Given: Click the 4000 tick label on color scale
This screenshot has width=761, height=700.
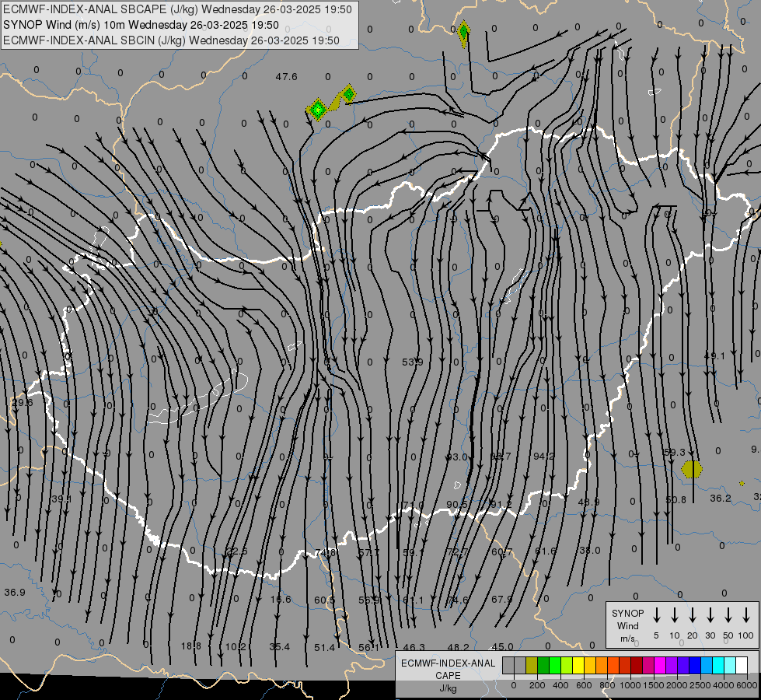Looking at the screenshot, I should pos(724,685).
